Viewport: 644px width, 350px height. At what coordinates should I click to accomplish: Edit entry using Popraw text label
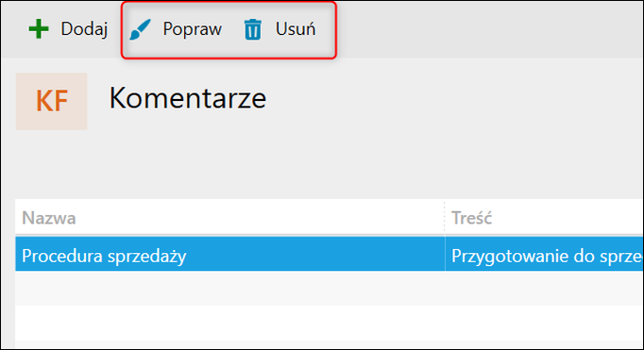pyautogui.click(x=193, y=29)
